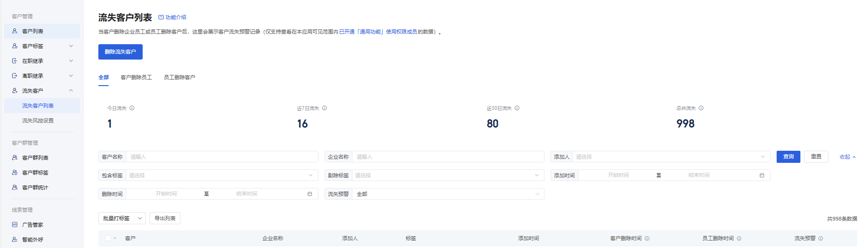Click the 标签 column header

coord(411,238)
